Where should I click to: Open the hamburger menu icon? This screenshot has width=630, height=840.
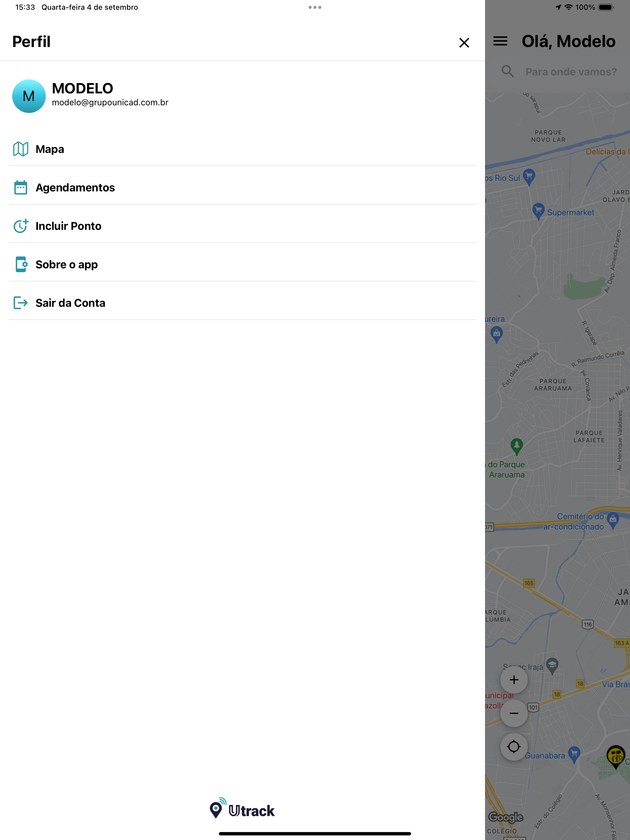click(x=500, y=41)
